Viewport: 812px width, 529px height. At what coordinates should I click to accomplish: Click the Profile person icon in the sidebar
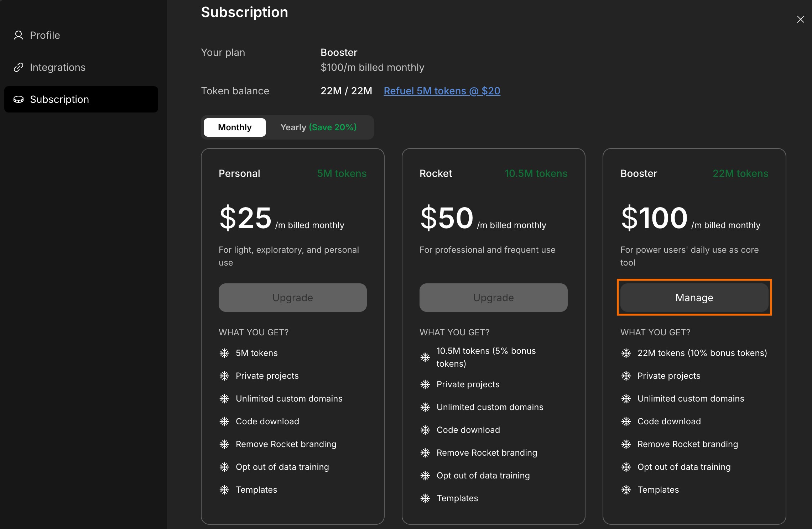(x=19, y=35)
